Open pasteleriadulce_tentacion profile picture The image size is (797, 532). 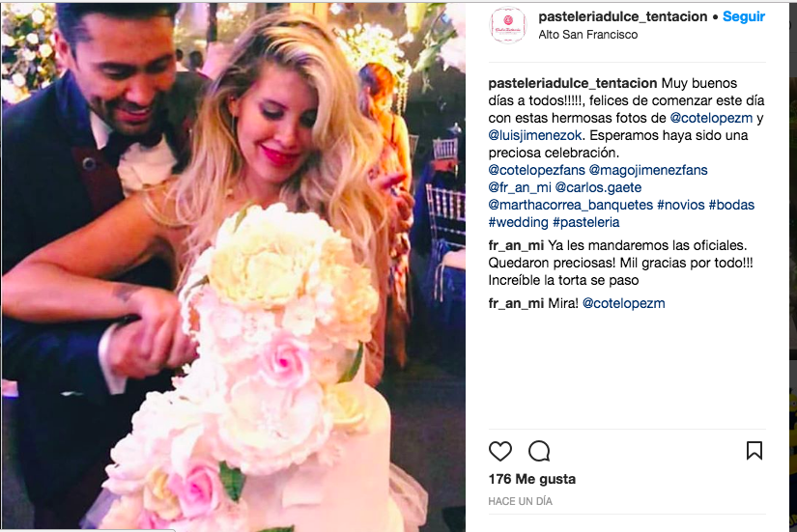pyautogui.click(x=507, y=25)
